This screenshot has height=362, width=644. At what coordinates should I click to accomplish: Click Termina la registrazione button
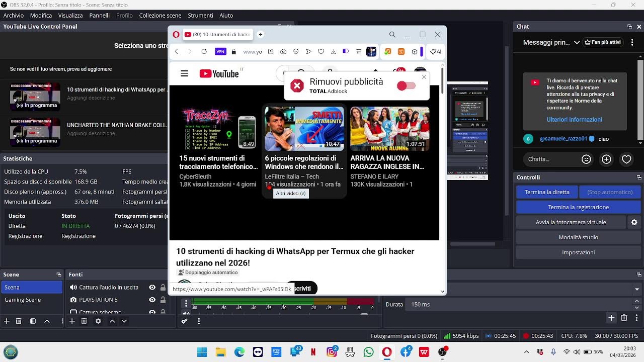click(579, 207)
